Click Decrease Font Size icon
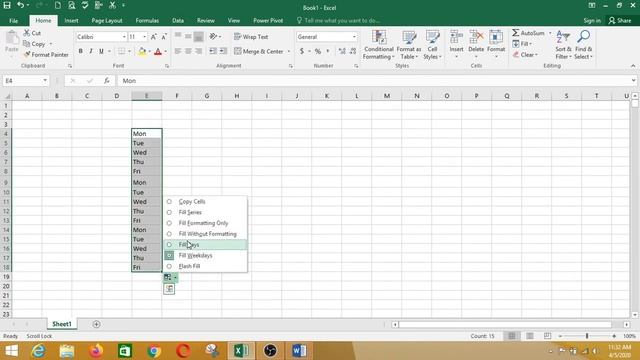This screenshot has width=640, height=360. 164,37
